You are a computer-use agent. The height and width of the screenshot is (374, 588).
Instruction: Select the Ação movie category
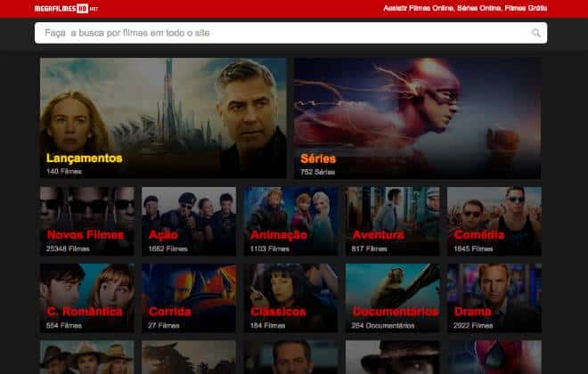point(188,221)
